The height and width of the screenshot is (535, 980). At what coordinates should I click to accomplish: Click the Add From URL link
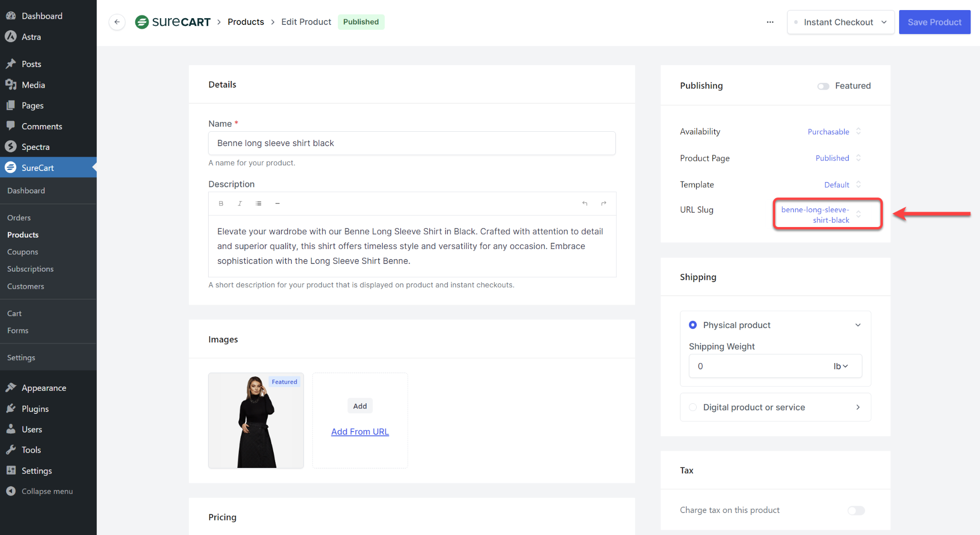360,432
